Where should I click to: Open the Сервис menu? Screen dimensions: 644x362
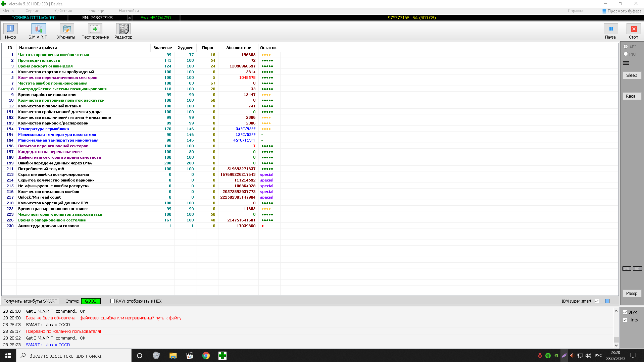pos(32,11)
